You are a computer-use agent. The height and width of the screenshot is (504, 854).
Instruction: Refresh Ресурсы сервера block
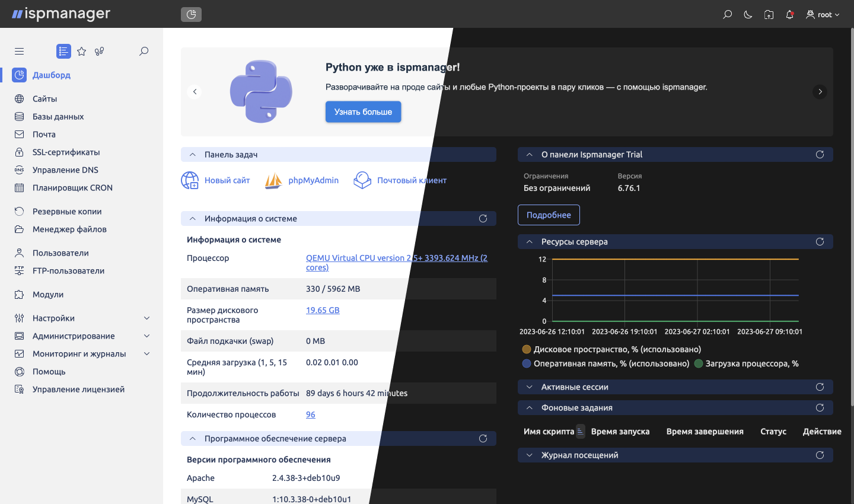pos(820,242)
